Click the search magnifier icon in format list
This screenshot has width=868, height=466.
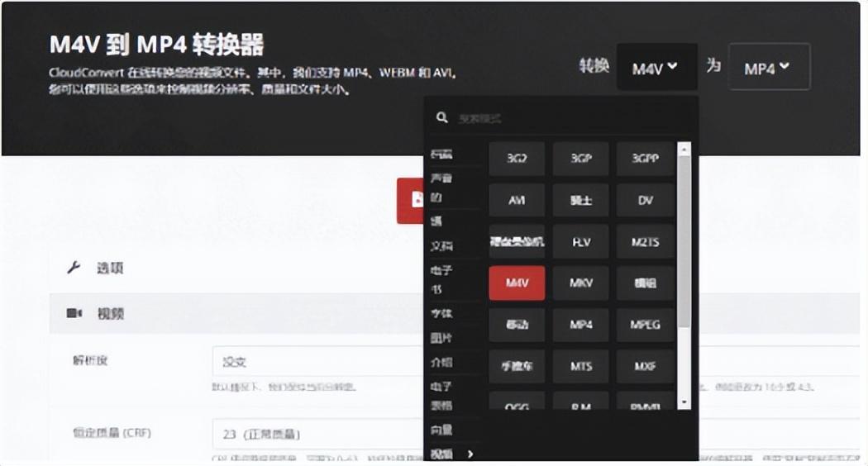441,117
